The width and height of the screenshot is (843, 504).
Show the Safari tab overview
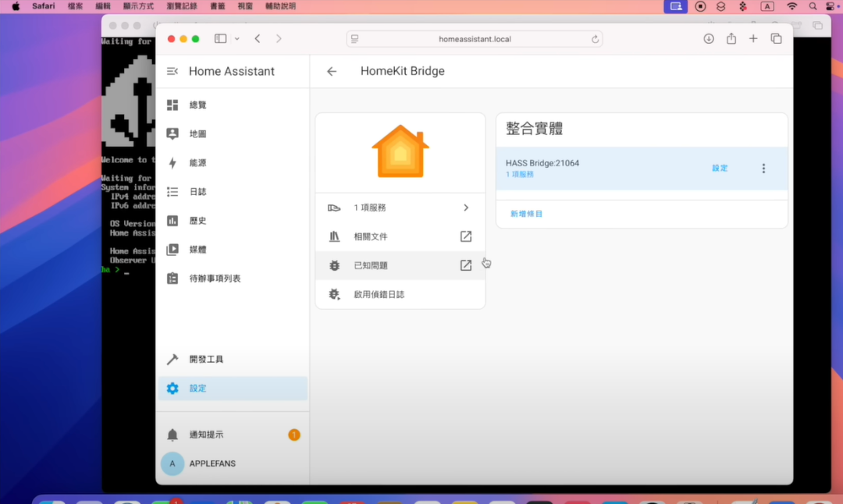pyautogui.click(x=777, y=39)
